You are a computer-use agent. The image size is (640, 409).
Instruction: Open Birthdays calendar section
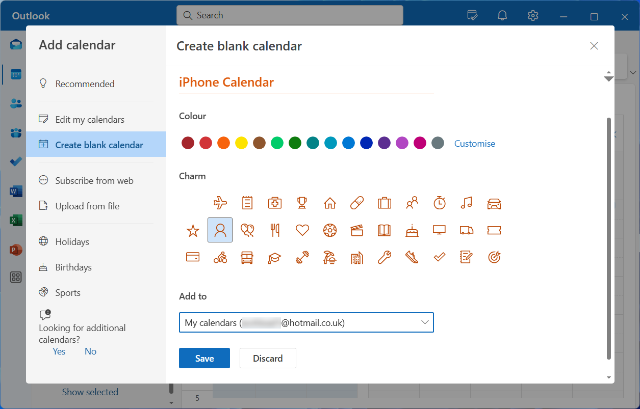tap(96, 267)
